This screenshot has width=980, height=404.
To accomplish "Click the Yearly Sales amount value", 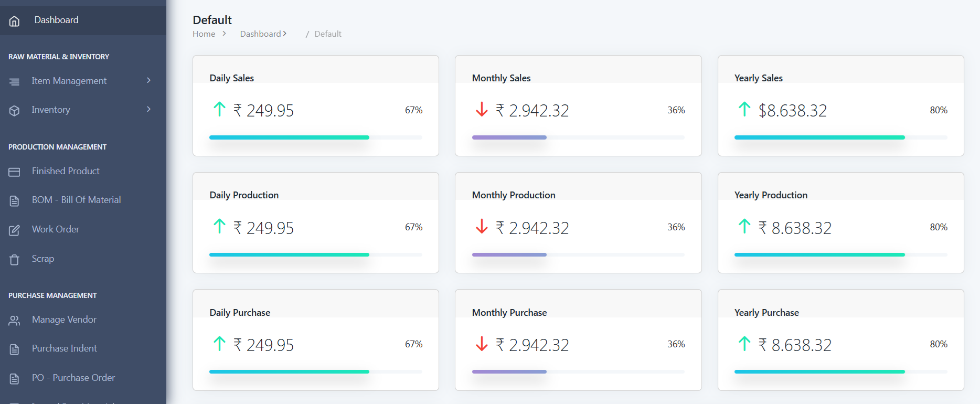I will tap(792, 111).
